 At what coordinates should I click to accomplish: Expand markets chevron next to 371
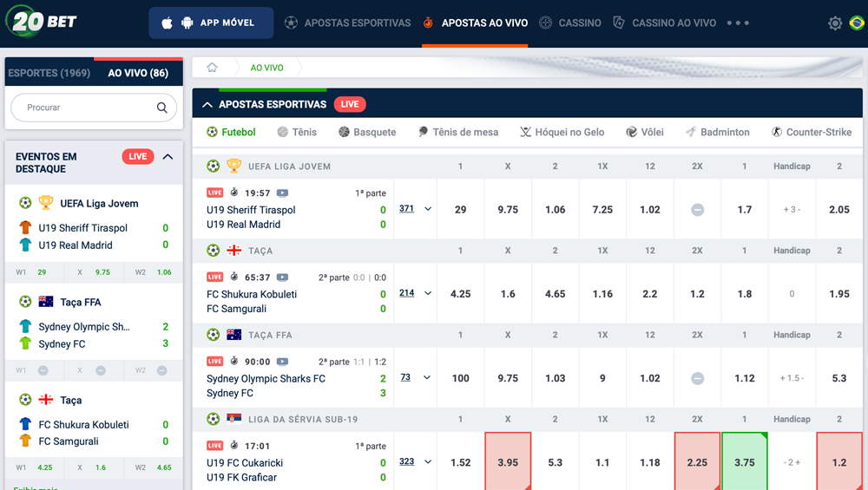coord(428,209)
